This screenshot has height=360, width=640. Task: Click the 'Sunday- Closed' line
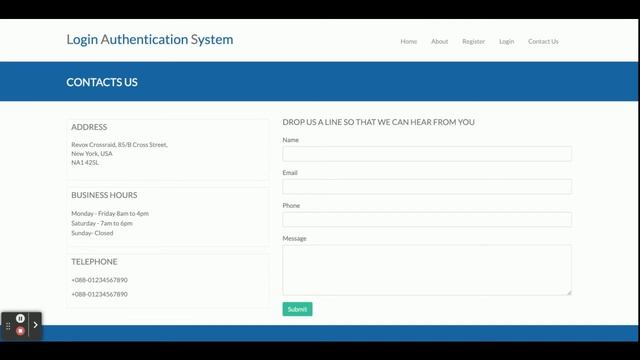coord(92,233)
